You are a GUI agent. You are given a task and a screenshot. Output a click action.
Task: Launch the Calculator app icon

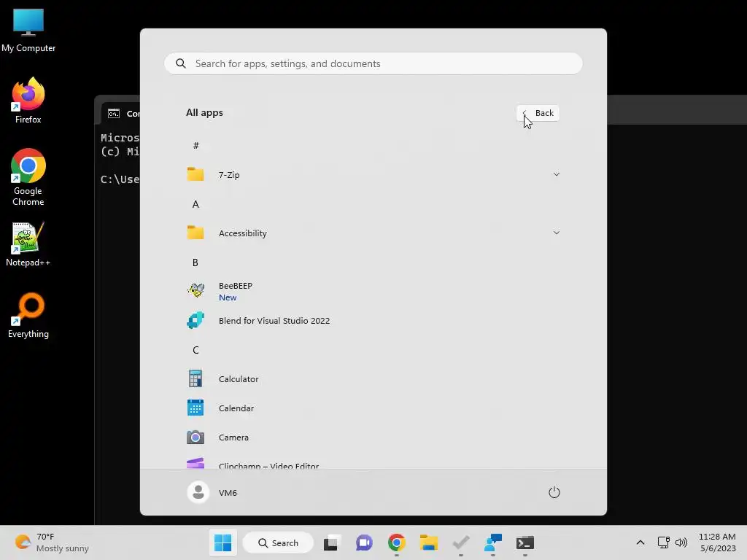click(x=196, y=379)
